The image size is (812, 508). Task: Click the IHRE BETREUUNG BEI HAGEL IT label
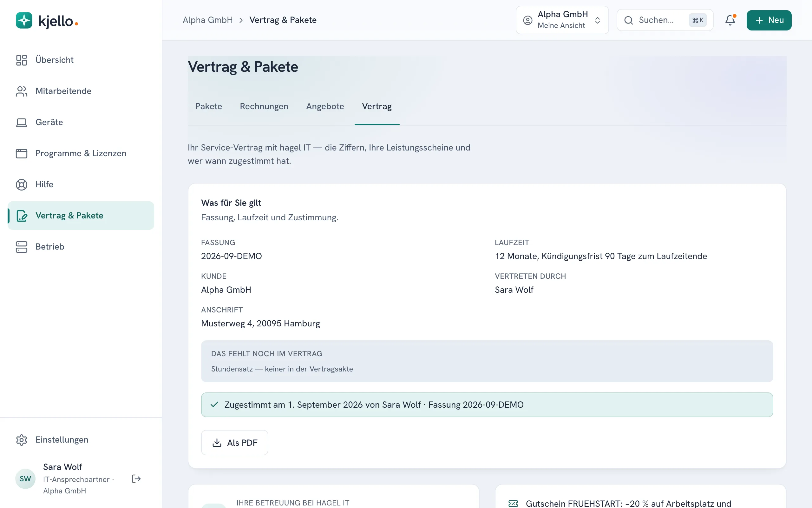[x=292, y=503]
